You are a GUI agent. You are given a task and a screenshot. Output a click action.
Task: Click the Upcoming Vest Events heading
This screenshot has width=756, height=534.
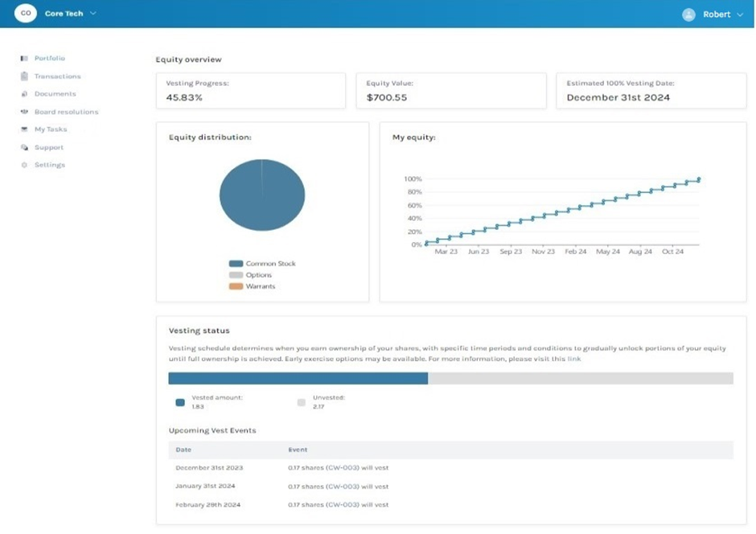point(212,431)
